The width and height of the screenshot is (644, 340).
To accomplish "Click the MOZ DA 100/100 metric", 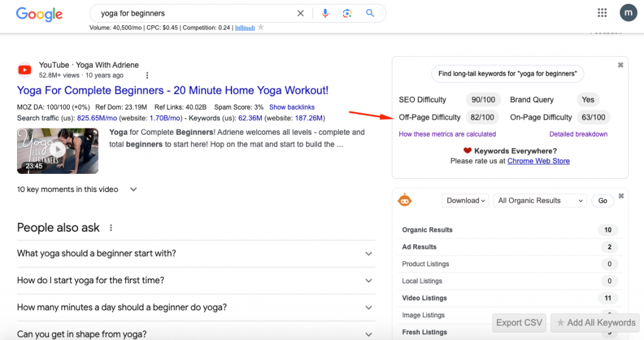I will tap(53, 107).
